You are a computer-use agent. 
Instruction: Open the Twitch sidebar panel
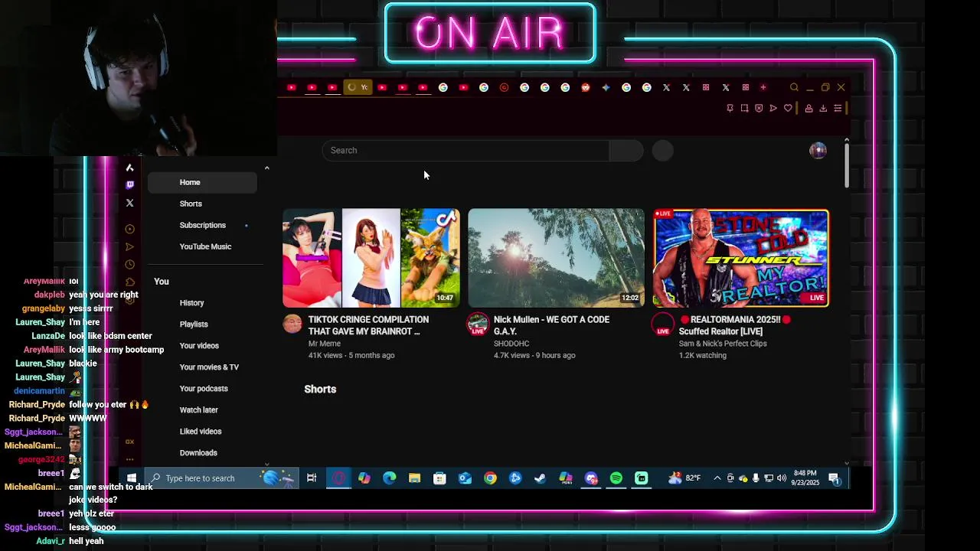point(129,184)
